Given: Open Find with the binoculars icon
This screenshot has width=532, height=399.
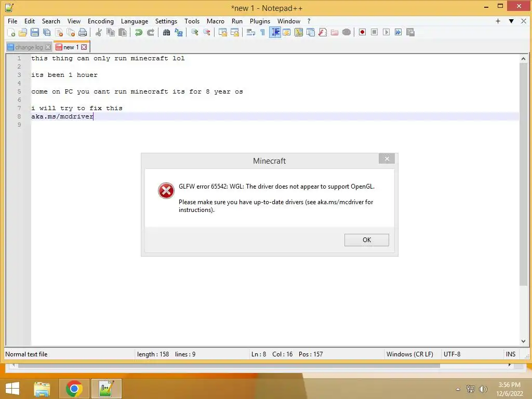Looking at the screenshot, I should [x=166, y=32].
